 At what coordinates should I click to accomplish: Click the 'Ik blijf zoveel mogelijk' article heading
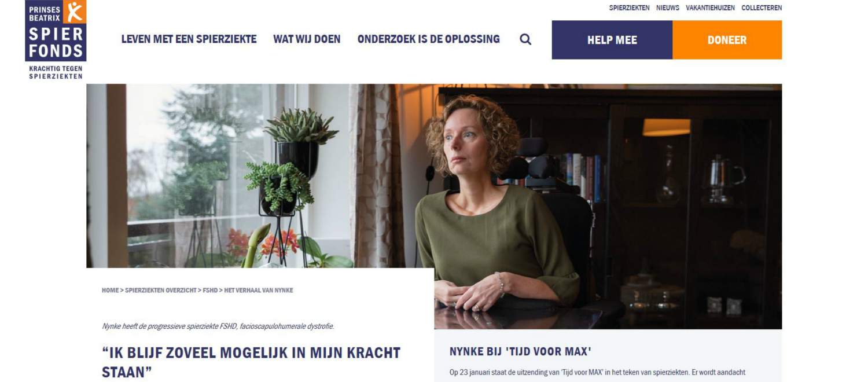[251, 362]
